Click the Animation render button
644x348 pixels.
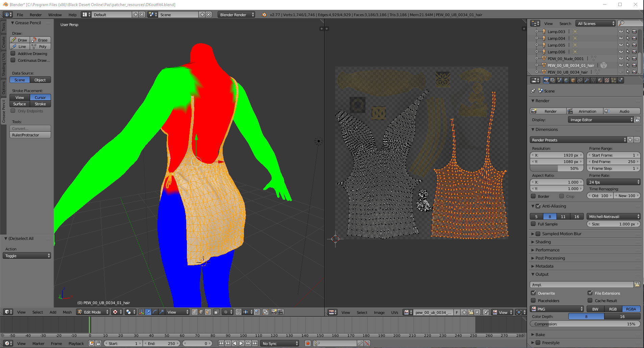(585, 111)
